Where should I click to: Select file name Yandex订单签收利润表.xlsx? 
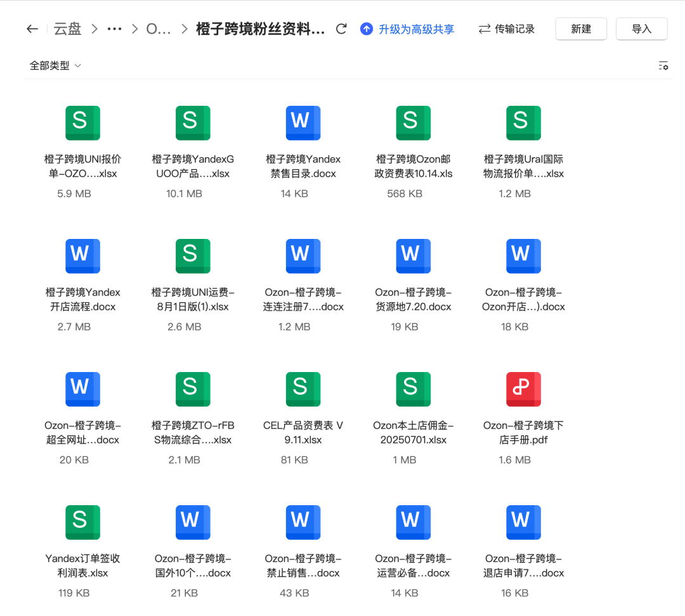pyautogui.click(x=82, y=566)
